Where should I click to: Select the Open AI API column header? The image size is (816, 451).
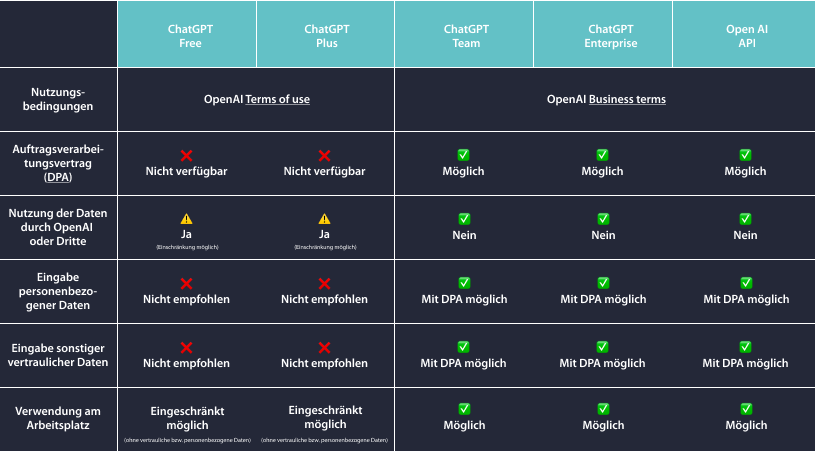(744, 34)
